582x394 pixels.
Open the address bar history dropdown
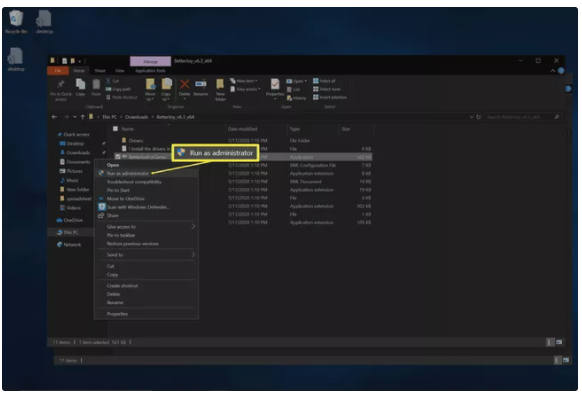[471, 117]
